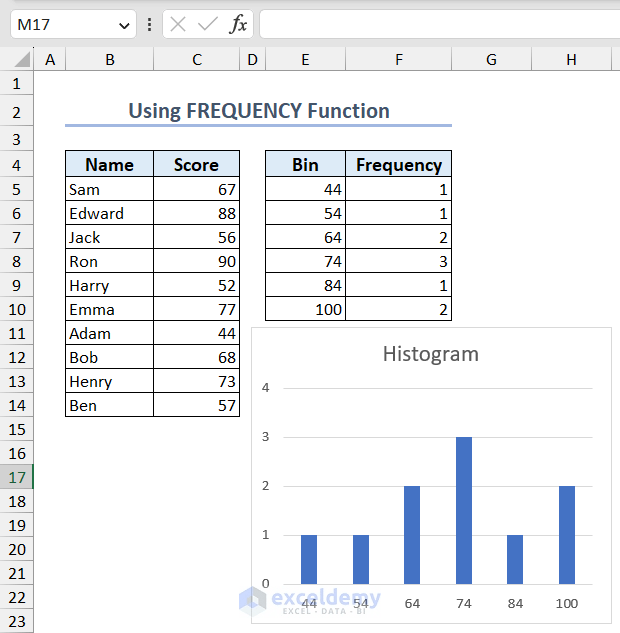The height and width of the screenshot is (633, 620).
Task: Select column A header
Action: coord(50,60)
